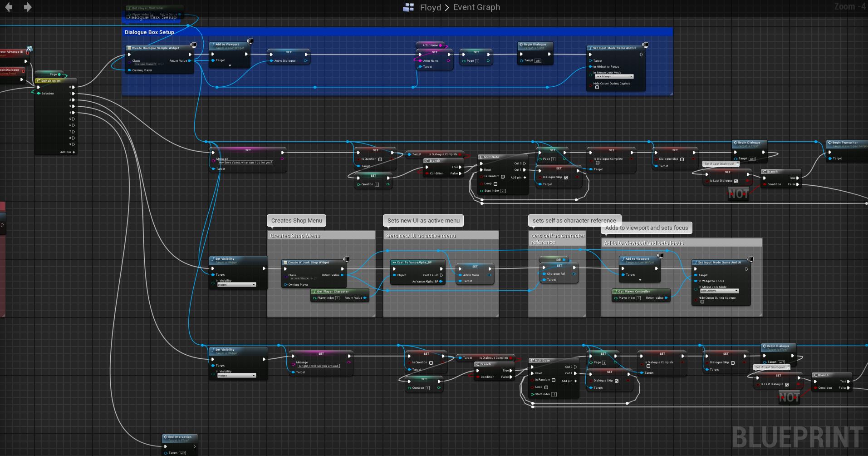The height and width of the screenshot is (456, 868).
Task: Open Floyd in the breadcrumb
Action: tap(430, 7)
